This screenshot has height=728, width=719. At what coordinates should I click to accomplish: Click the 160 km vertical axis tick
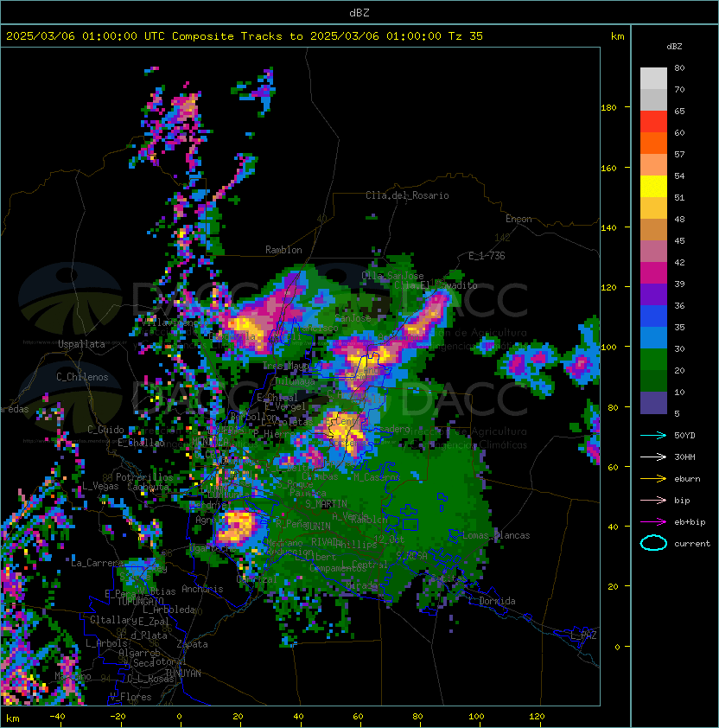point(608,168)
